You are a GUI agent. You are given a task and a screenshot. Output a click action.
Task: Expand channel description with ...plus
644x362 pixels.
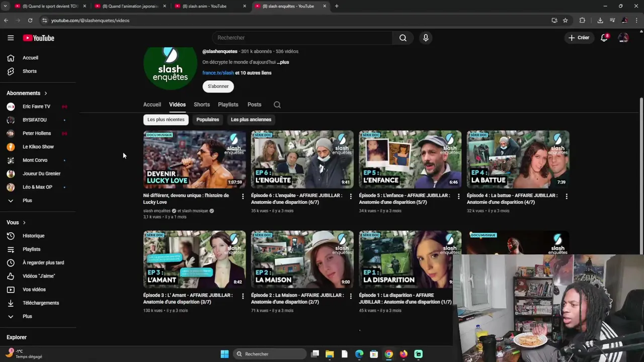tap(283, 62)
